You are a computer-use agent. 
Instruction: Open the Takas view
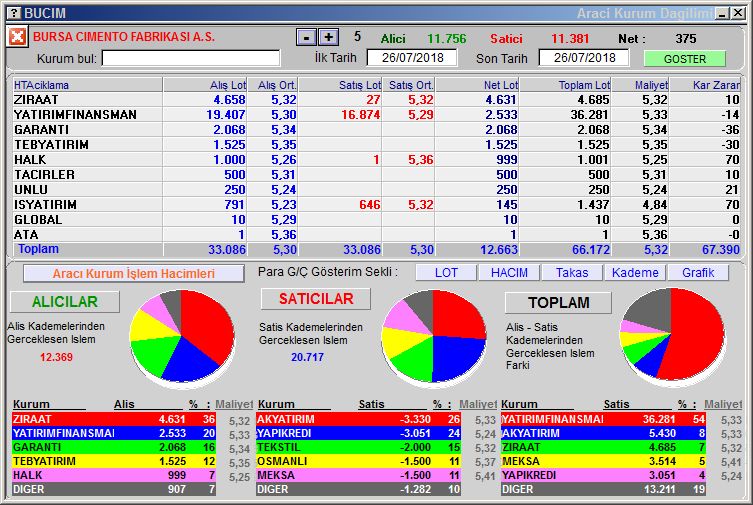(x=572, y=273)
